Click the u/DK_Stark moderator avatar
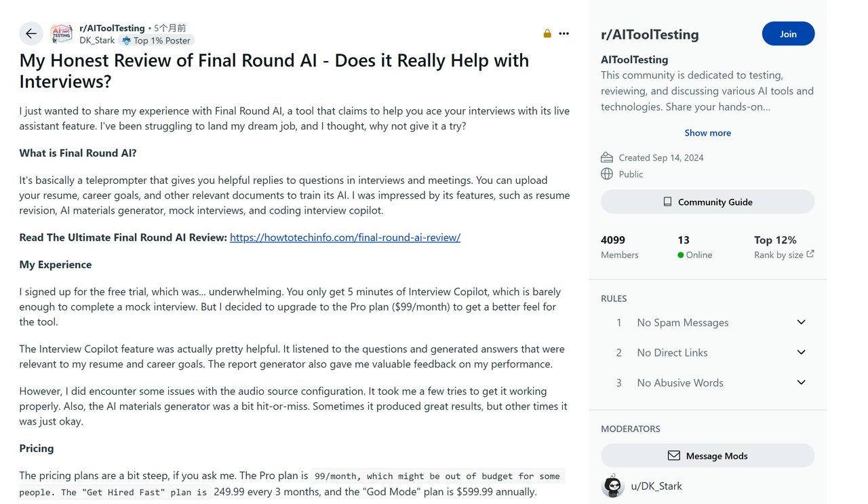The image size is (868, 504). (613, 486)
